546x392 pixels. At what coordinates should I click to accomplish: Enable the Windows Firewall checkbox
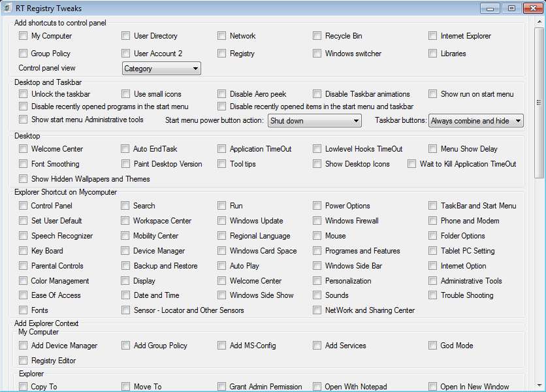pyautogui.click(x=317, y=221)
